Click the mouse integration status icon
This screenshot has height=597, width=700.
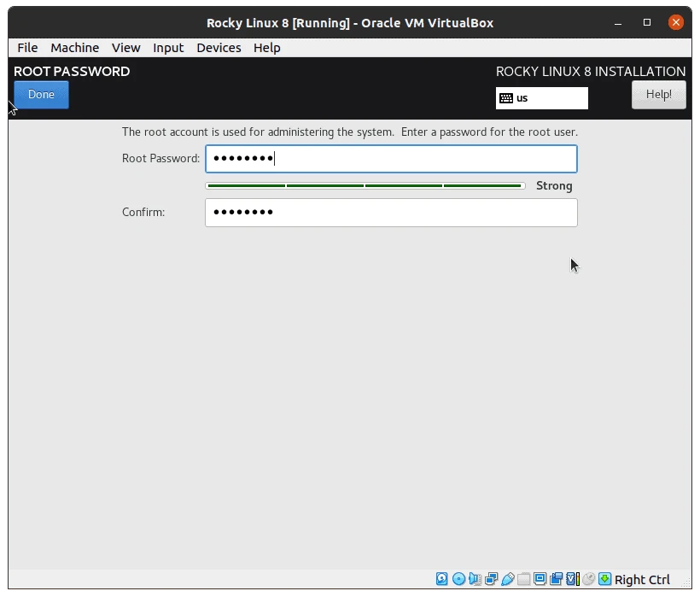(588, 579)
